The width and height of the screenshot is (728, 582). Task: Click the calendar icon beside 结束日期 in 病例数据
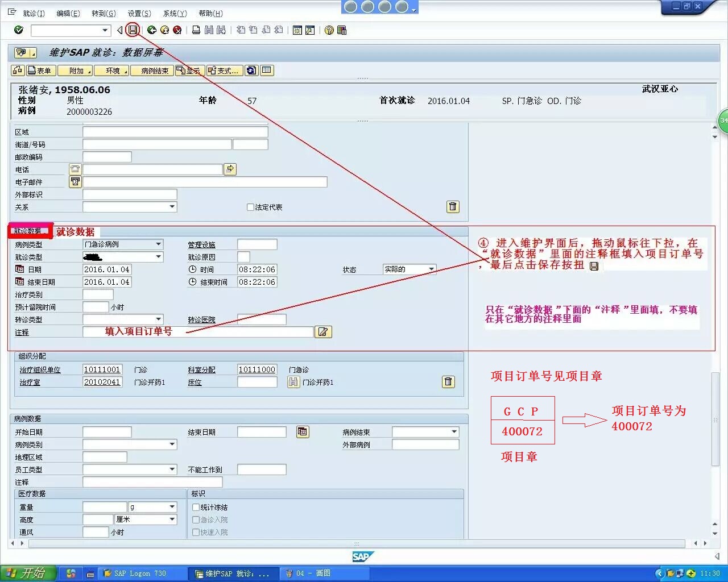[303, 432]
